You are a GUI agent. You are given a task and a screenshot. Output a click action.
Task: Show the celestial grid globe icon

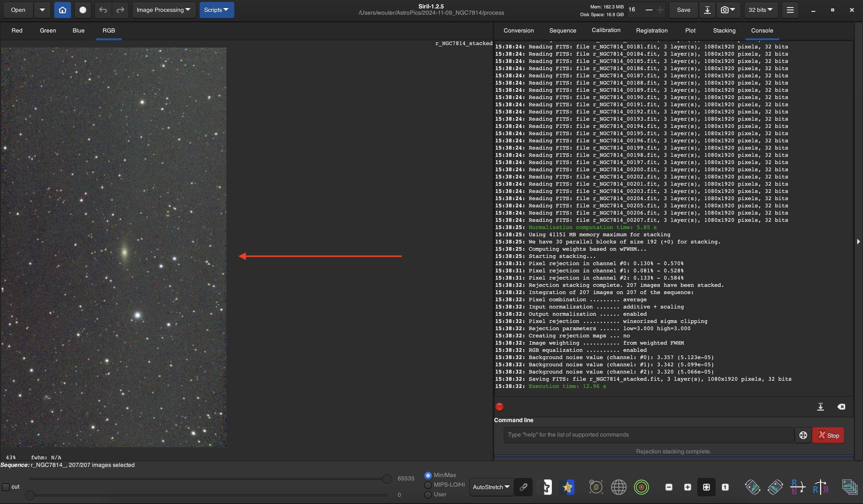point(619,487)
